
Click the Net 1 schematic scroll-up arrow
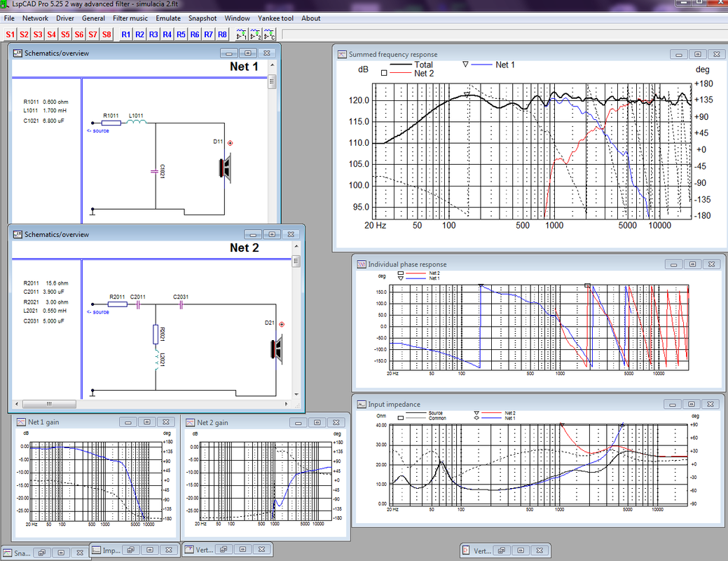click(x=272, y=65)
